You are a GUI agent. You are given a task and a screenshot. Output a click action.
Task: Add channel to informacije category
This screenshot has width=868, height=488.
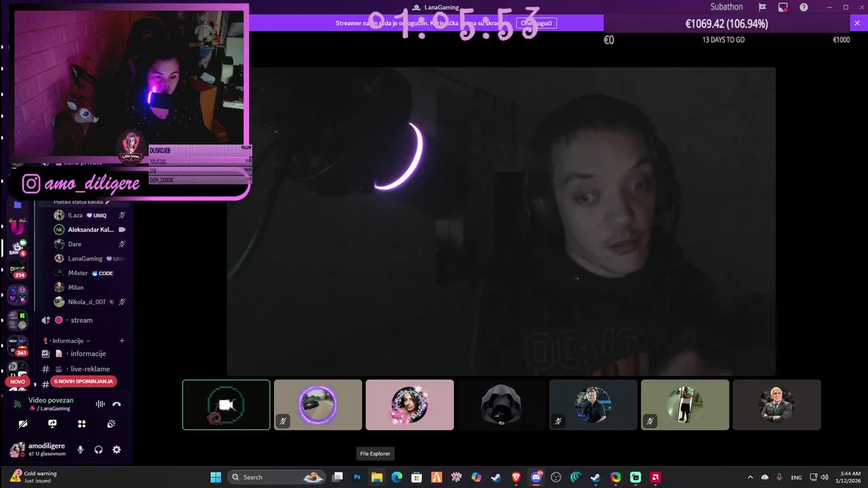[x=122, y=341]
